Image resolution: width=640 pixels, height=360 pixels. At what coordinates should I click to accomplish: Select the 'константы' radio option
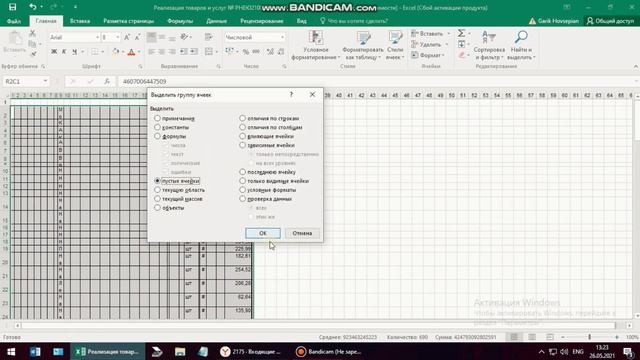pos(157,127)
